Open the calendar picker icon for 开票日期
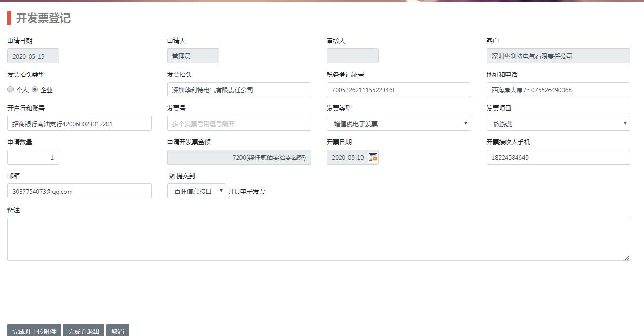 click(373, 157)
